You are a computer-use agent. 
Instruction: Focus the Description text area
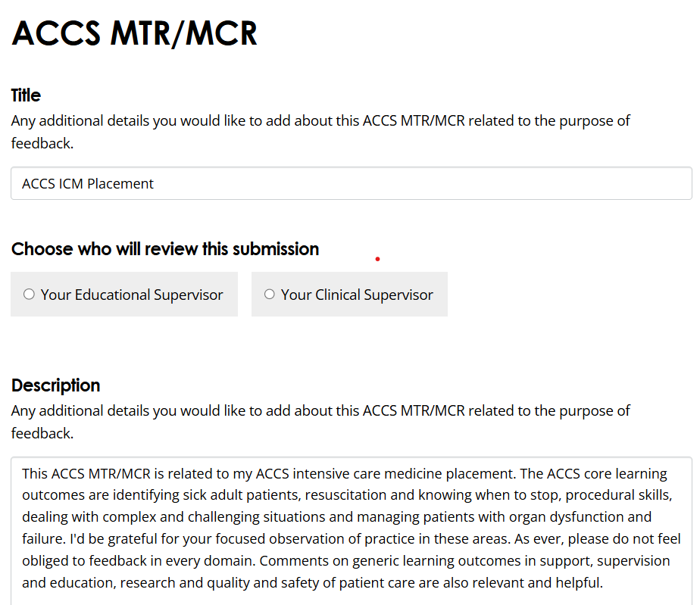352,531
